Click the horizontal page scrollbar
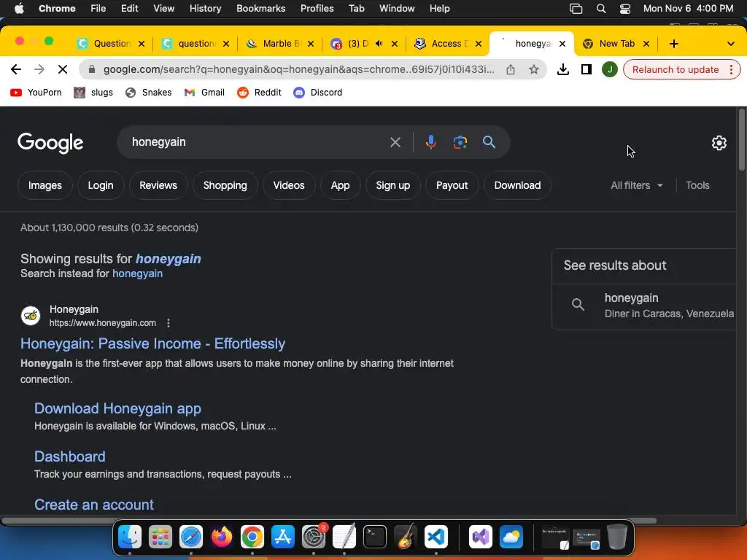Viewport: 747px width, 560px height. pyautogui.click(x=329, y=521)
